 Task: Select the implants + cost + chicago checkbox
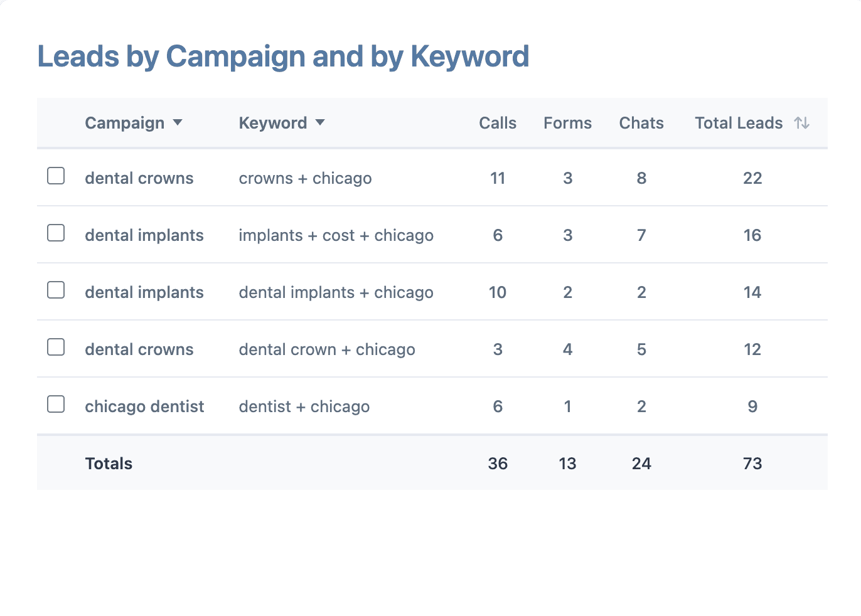56,233
